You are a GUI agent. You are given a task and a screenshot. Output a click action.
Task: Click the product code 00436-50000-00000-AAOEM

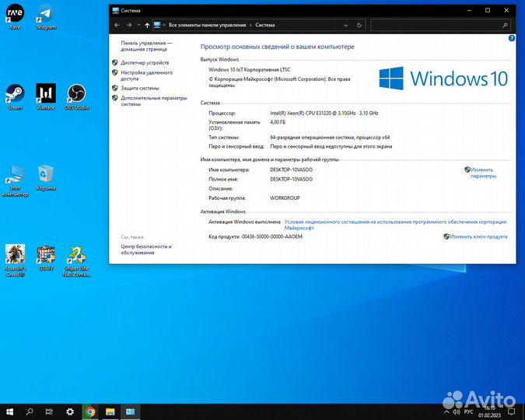coord(272,236)
